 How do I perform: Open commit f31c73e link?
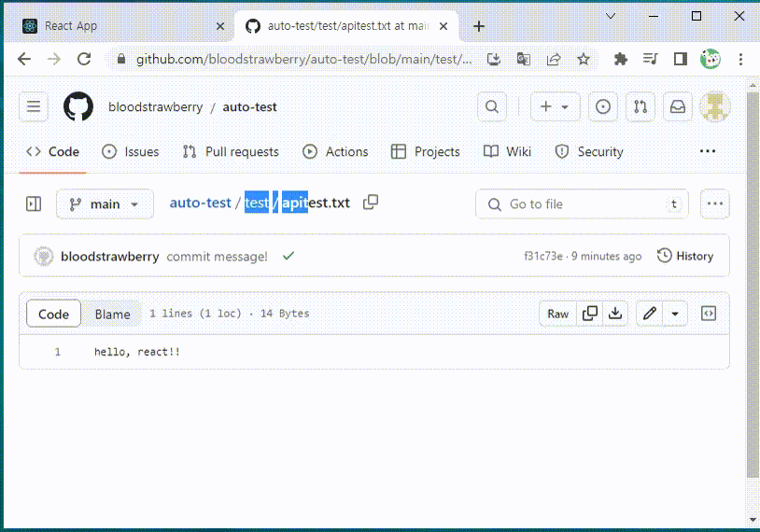coord(542,256)
